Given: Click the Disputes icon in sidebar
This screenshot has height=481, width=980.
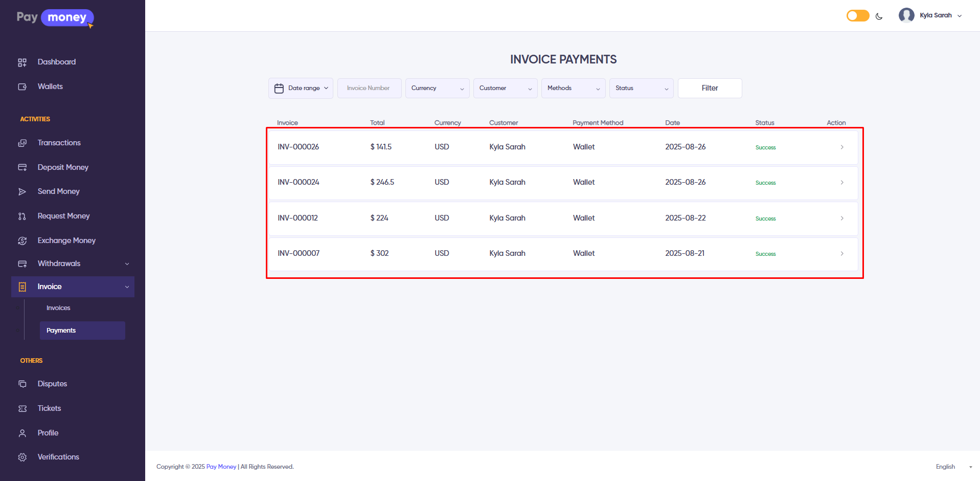Looking at the screenshot, I should pos(22,384).
